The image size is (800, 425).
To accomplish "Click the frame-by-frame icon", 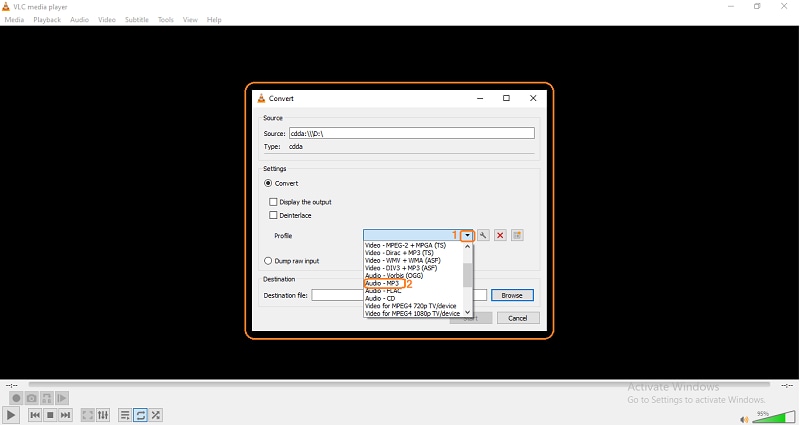I will pyautogui.click(x=62, y=398).
